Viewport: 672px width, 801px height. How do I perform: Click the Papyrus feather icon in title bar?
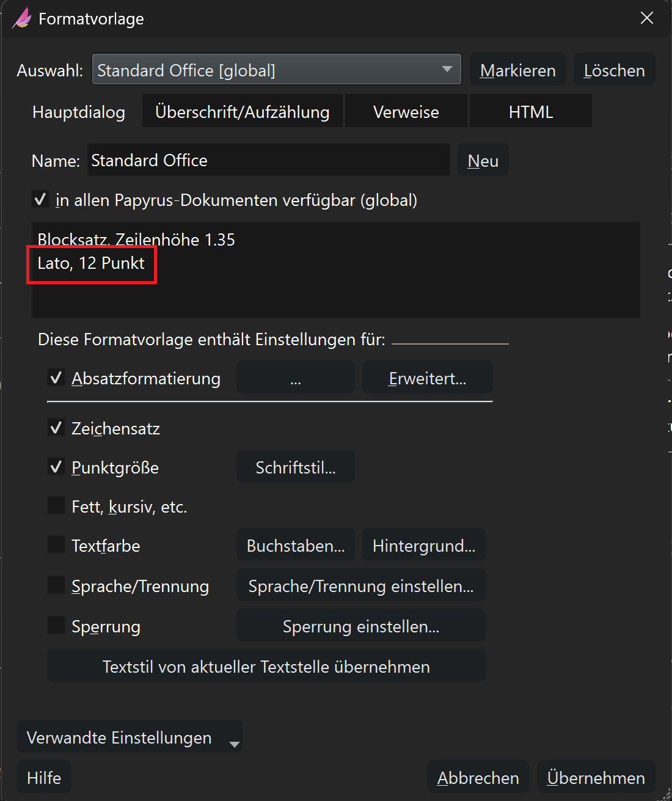(x=22, y=18)
